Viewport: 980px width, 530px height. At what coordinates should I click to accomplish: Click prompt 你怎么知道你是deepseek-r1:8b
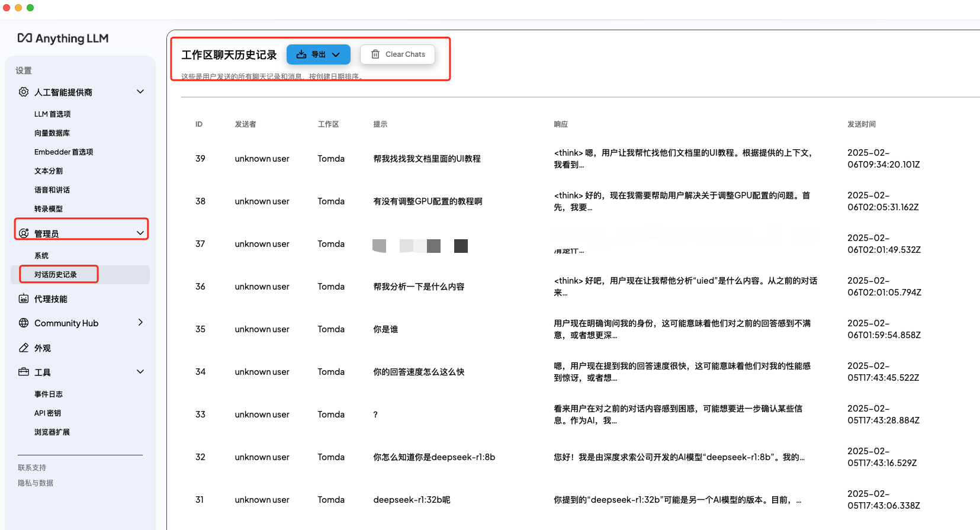[x=434, y=457]
